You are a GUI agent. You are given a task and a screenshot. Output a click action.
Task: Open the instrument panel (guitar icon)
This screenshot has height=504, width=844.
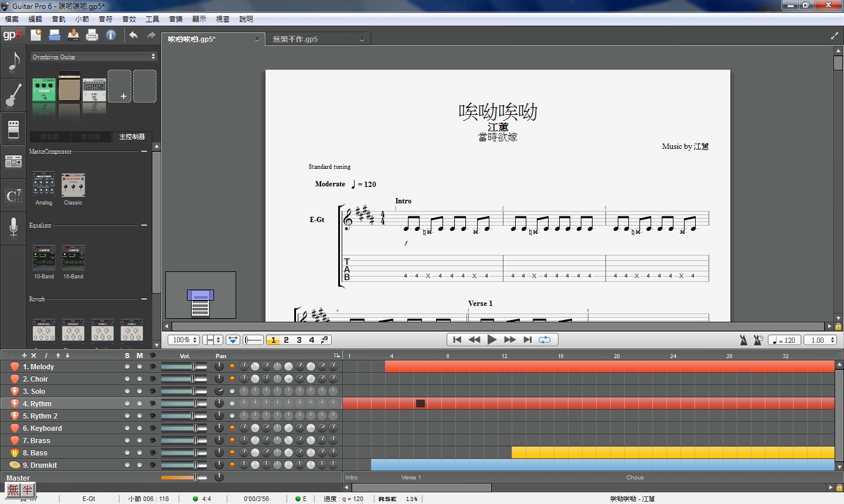click(x=13, y=95)
